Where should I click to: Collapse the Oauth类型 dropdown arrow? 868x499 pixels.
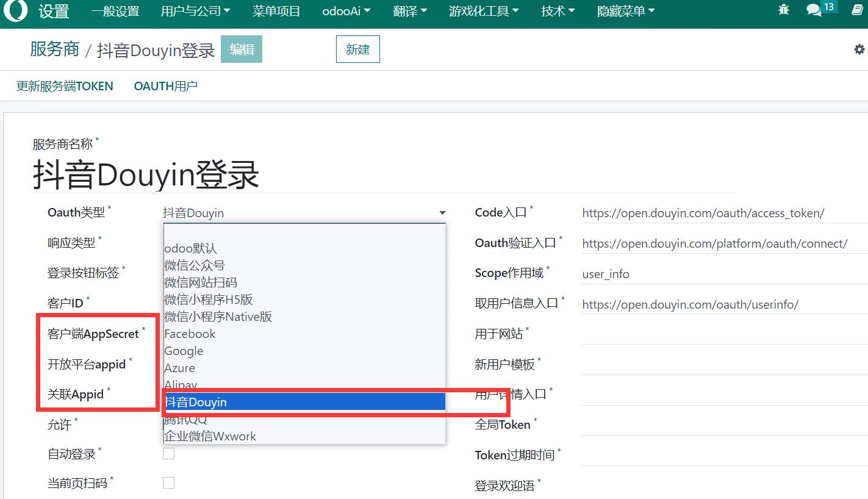pos(442,213)
